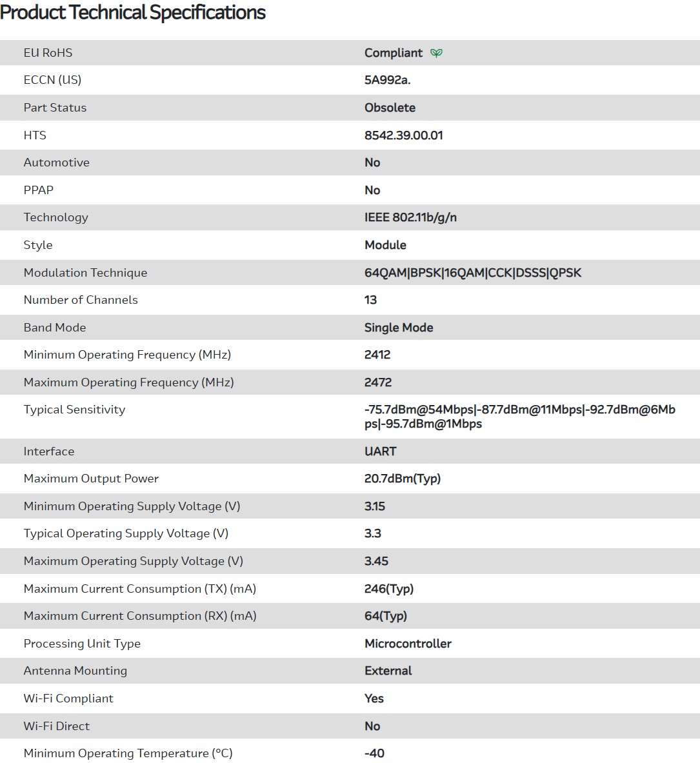Click the 20.7dBm(Typ) output power value
The width and height of the screenshot is (700, 763).
402,479
